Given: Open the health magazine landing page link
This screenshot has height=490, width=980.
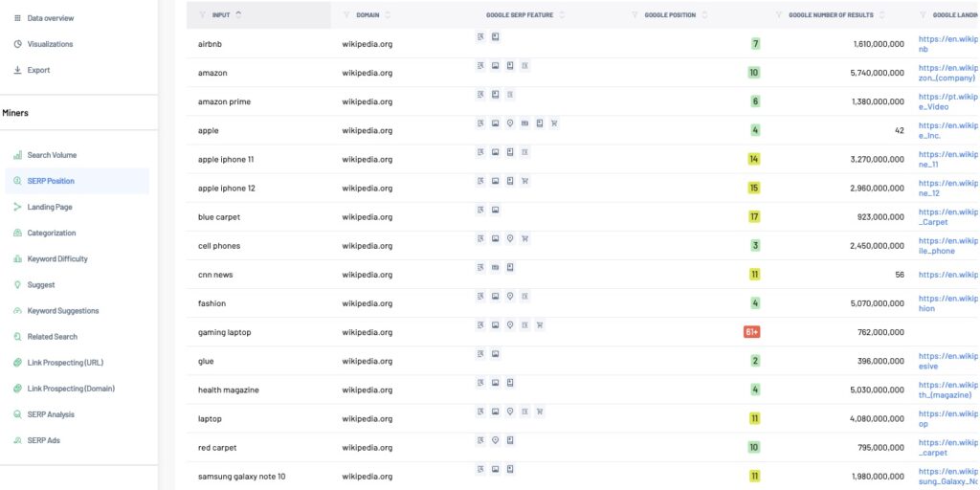Looking at the screenshot, I should 948,390.
